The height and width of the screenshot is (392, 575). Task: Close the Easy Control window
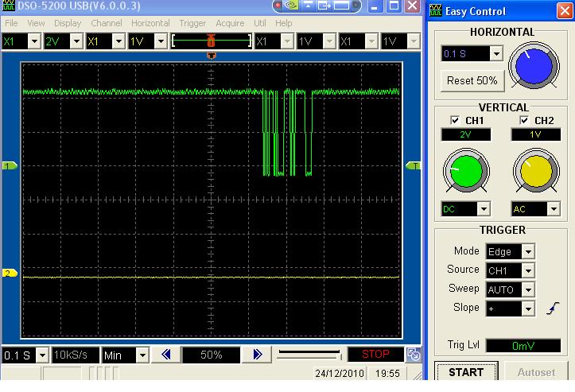[564, 10]
